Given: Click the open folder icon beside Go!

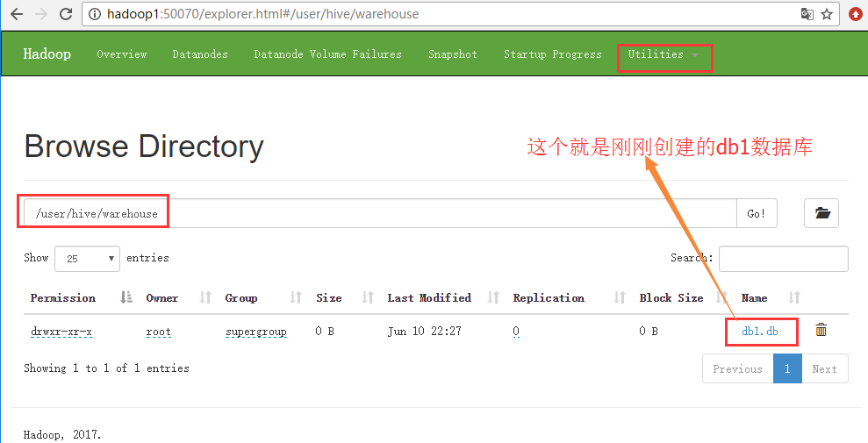Looking at the screenshot, I should [821, 213].
